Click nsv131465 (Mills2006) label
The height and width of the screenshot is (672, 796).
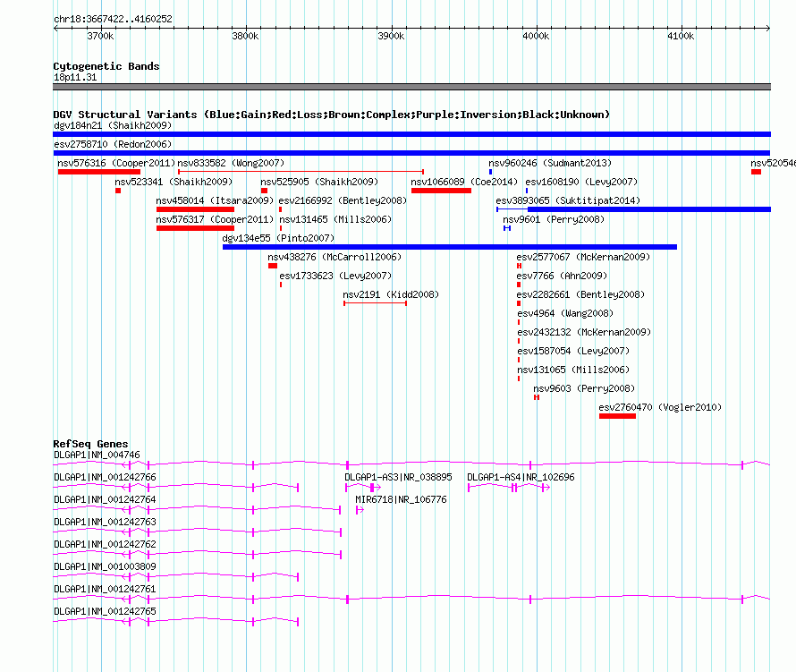pyautogui.click(x=335, y=219)
